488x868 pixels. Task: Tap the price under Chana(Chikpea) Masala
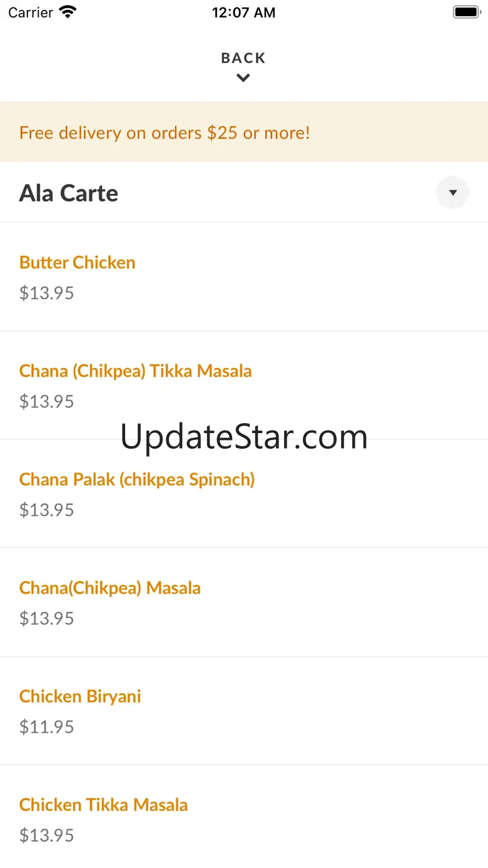pyautogui.click(x=47, y=618)
